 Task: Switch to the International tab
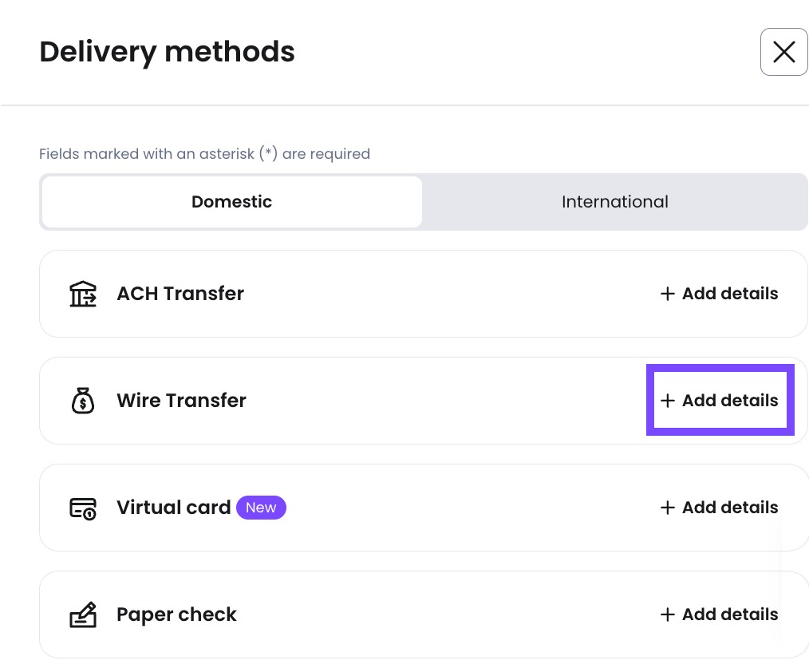coord(614,202)
